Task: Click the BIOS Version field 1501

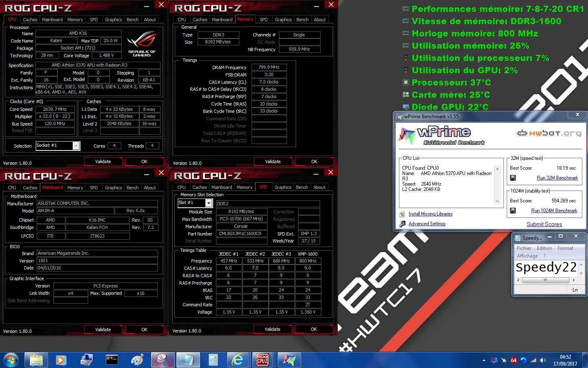Action: 97,260
